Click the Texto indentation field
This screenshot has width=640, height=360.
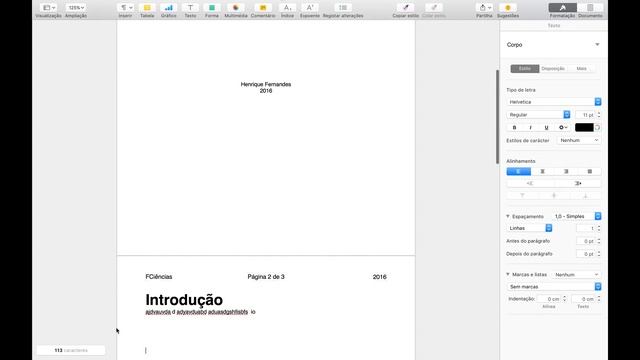[584, 299]
